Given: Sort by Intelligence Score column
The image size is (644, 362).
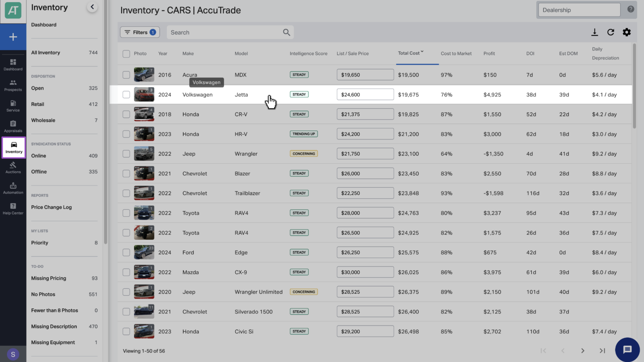Looking at the screenshot, I should point(308,53).
